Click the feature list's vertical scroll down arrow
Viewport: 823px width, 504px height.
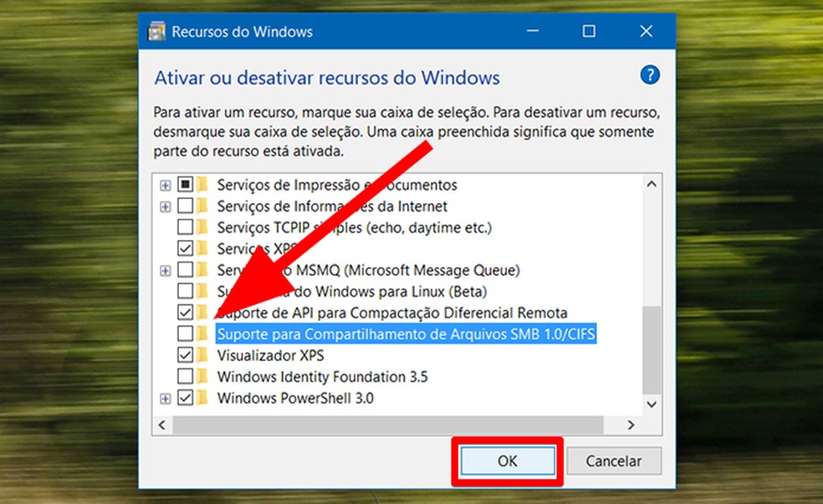click(652, 405)
